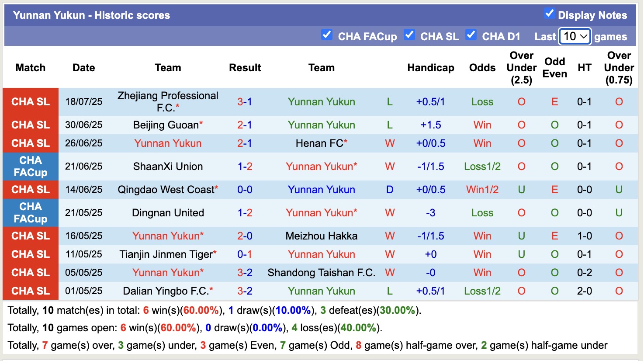
Task: Click the Date column header
Action: pyautogui.click(x=83, y=68)
